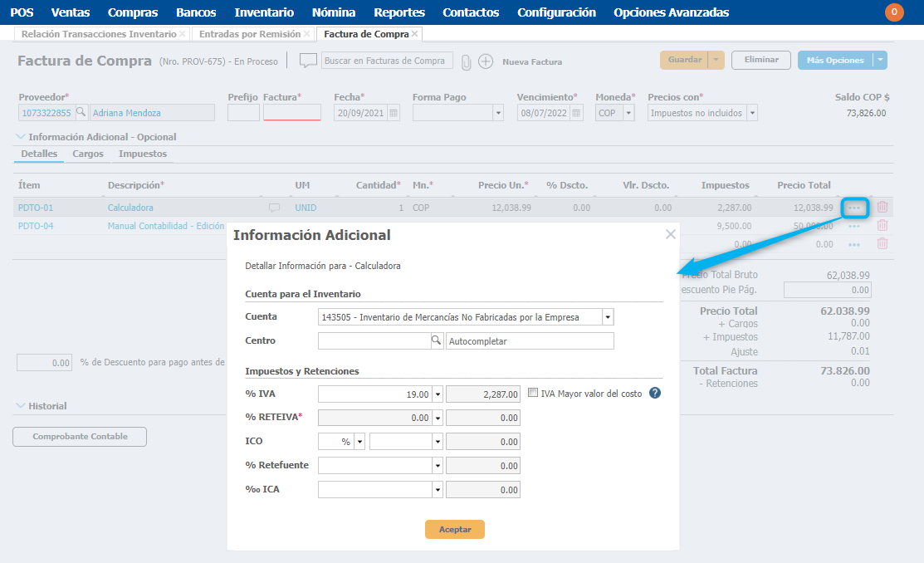Click the Centro search magnifier icon

pos(436,340)
